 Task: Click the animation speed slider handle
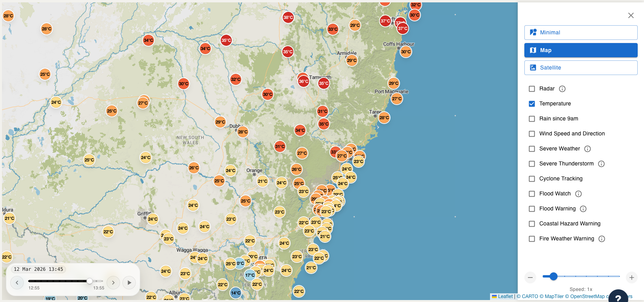tap(554, 276)
